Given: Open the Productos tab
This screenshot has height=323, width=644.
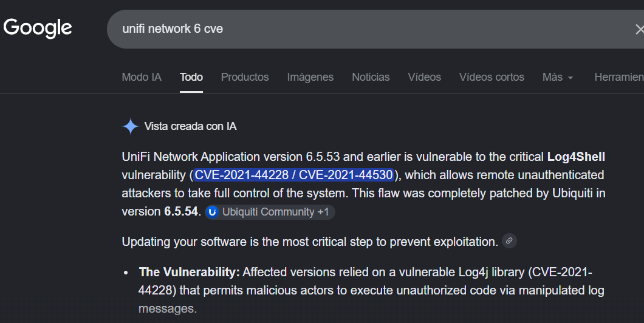Looking at the screenshot, I should pyautogui.click(x=245, y=77).
